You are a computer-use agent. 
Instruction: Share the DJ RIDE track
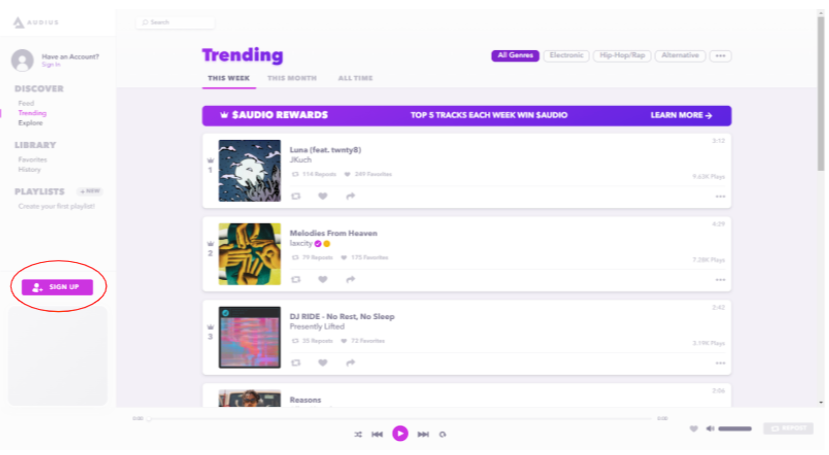(x=351, y=363)
